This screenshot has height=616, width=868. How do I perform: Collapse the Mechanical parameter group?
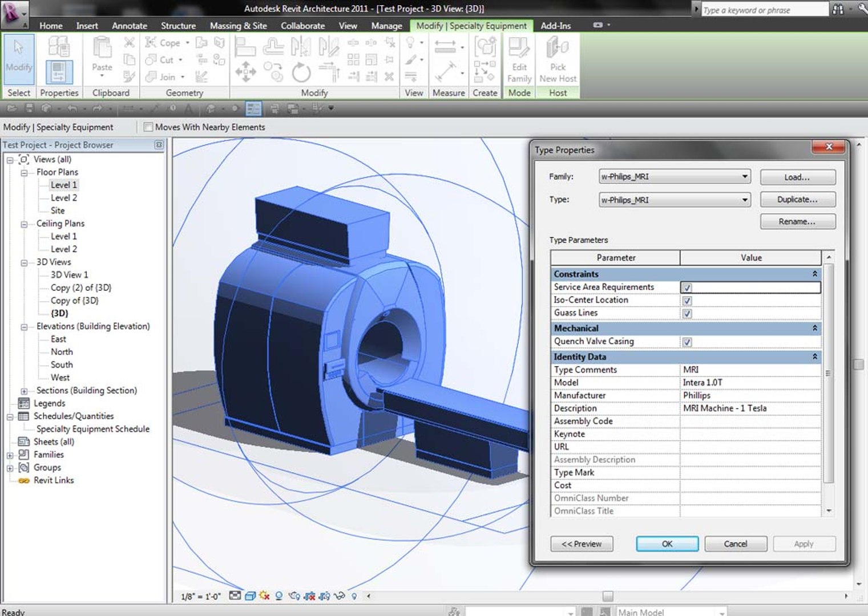(815, 329)
